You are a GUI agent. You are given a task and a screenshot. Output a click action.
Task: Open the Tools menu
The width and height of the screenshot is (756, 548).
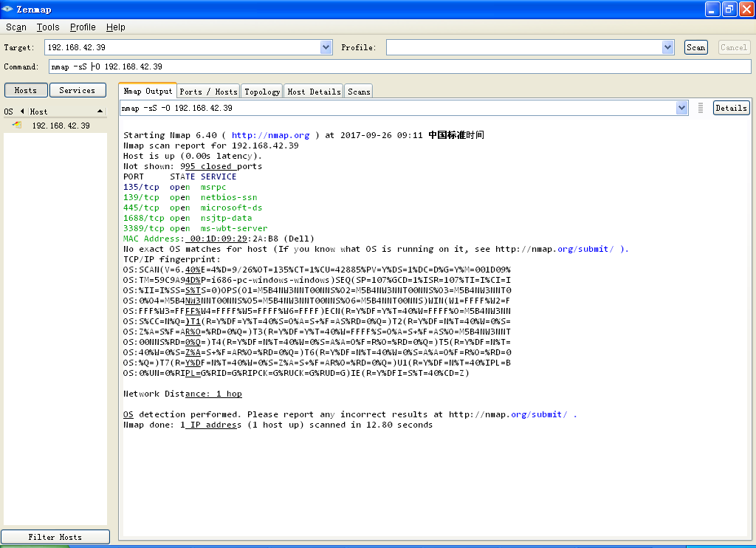click(x=48, y=27)
